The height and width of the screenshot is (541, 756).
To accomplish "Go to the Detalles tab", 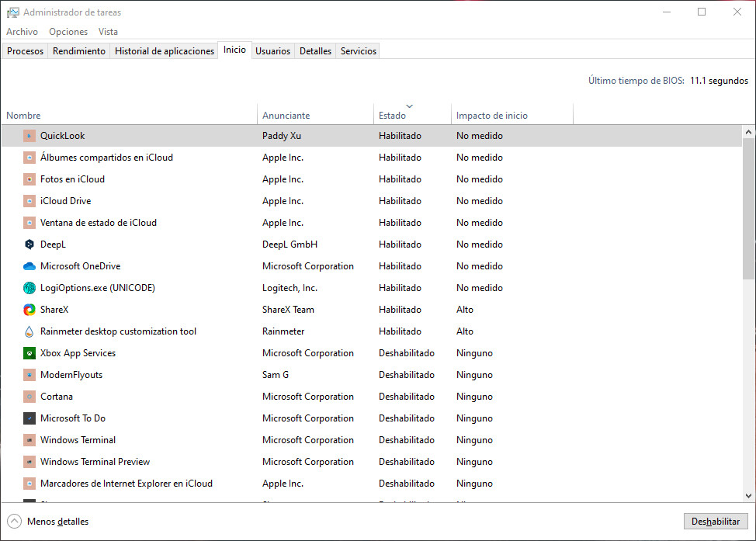I will pyautogui.click(x=315, y=51).
